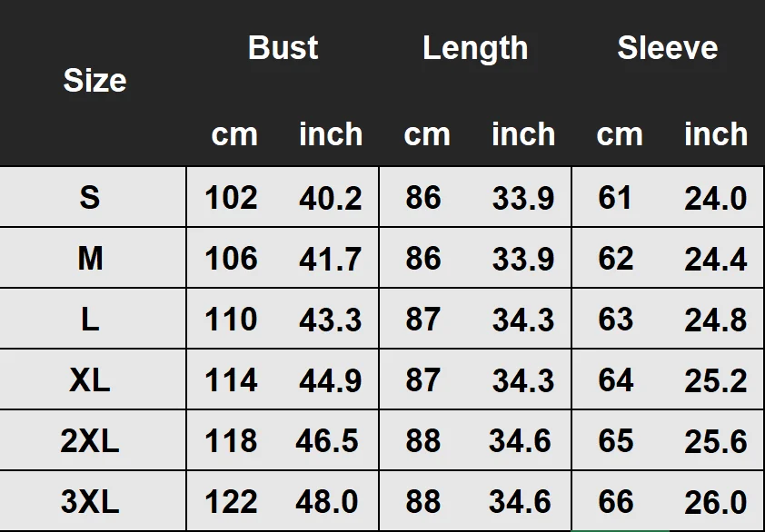765x532 pixels.
Task: Select bust value 118 cm
Action: point(231,441)
